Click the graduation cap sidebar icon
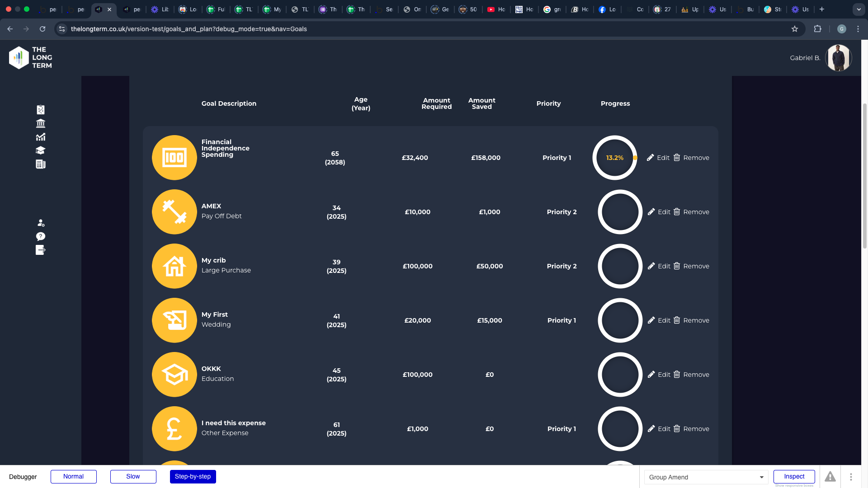Image resolution: width=868 pixels, height=488 pixels. [x=41, y=150]
